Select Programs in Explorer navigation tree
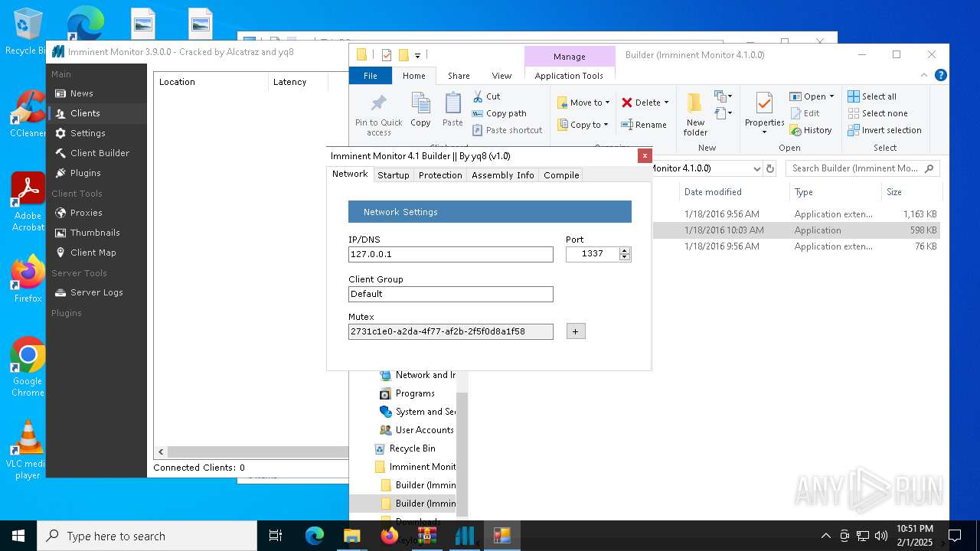Image resolution: width=980 pixels, height=551 pixels. 415,393
